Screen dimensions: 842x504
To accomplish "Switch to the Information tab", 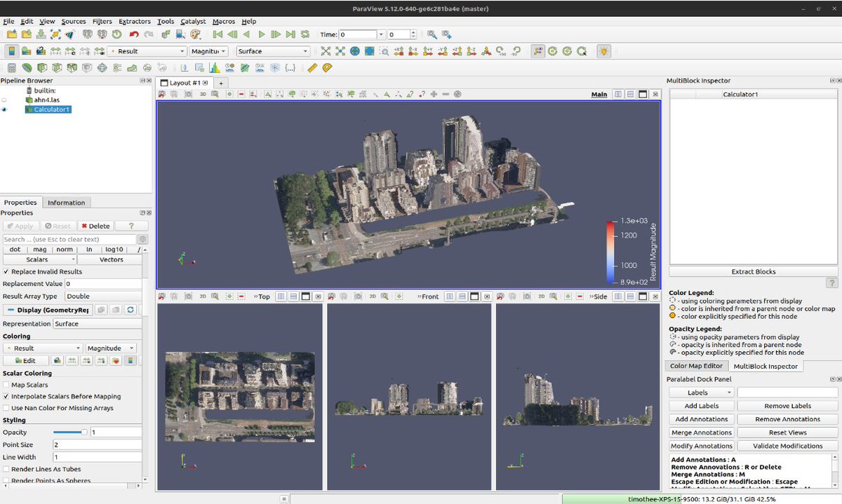I will tap(66, 203).
